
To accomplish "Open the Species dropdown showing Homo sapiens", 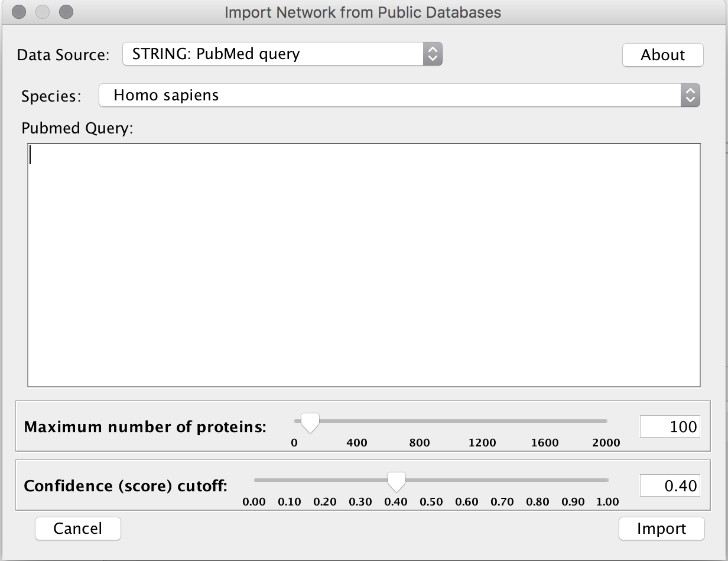I will [x=399, y=95].
